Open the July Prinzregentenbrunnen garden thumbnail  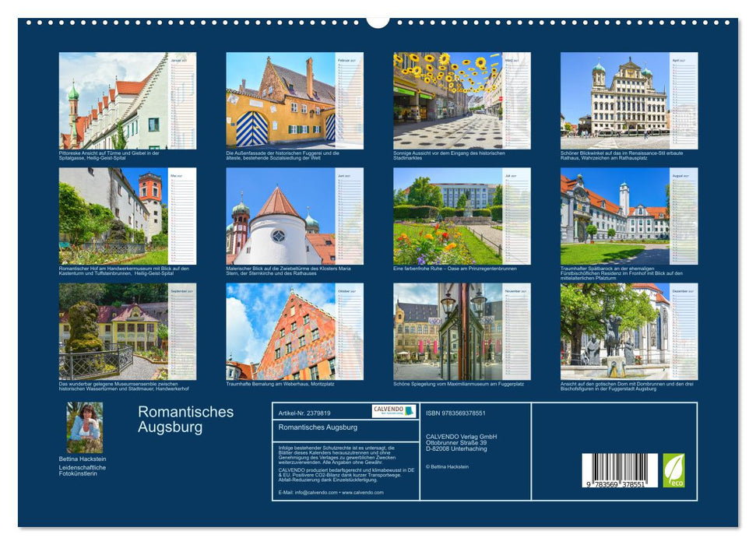pyautogui.click(x=462, y=216)
